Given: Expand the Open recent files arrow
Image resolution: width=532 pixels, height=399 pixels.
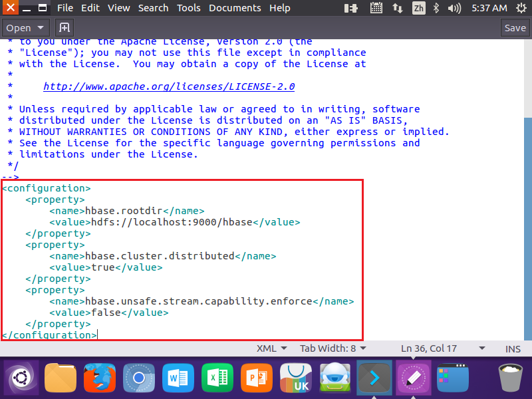Looking at the screenshot, I should (x=41, y=27).
